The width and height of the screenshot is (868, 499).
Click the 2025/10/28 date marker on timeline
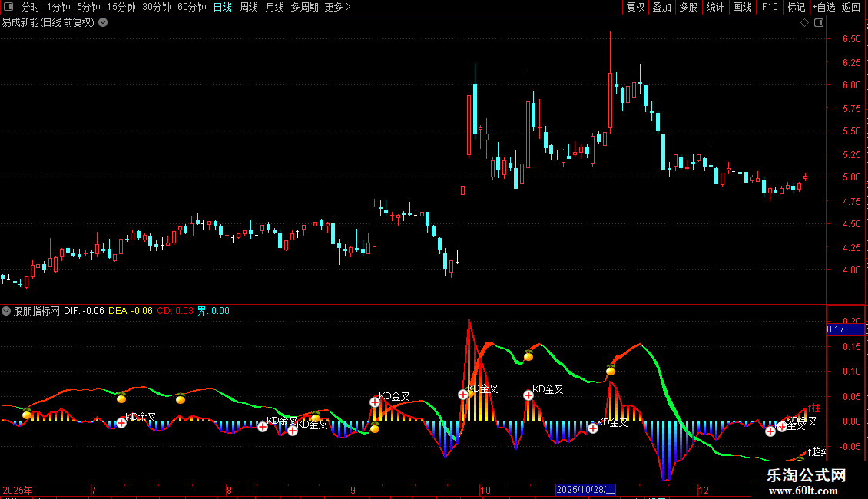pyautogui.click(x=585, y=490)
